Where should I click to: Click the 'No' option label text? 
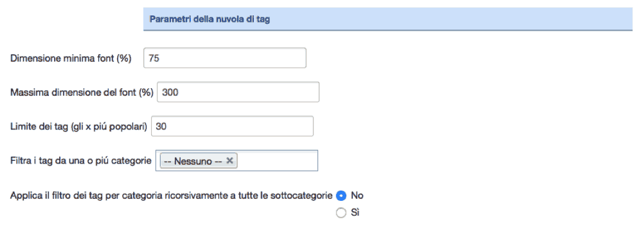357,196
